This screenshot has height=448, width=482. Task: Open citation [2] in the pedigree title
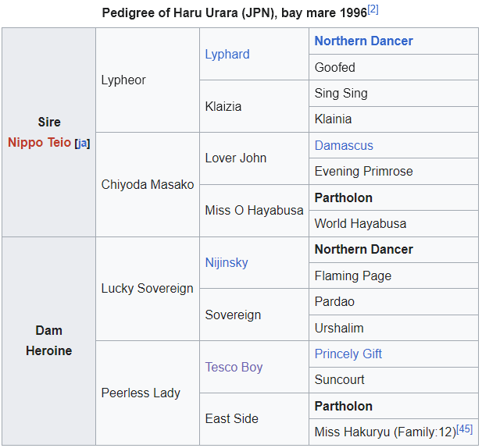pyautogui.click(x=373, y=9)
